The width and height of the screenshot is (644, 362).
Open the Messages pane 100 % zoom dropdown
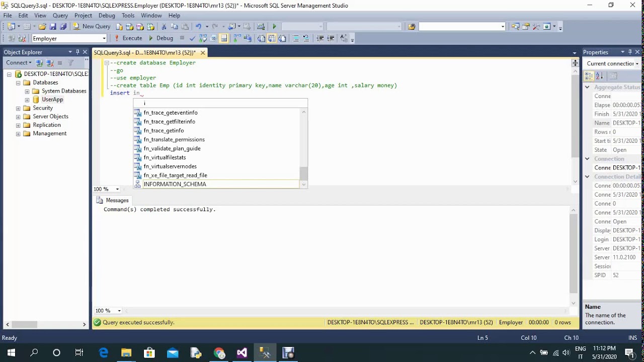(x=119, y=311)
